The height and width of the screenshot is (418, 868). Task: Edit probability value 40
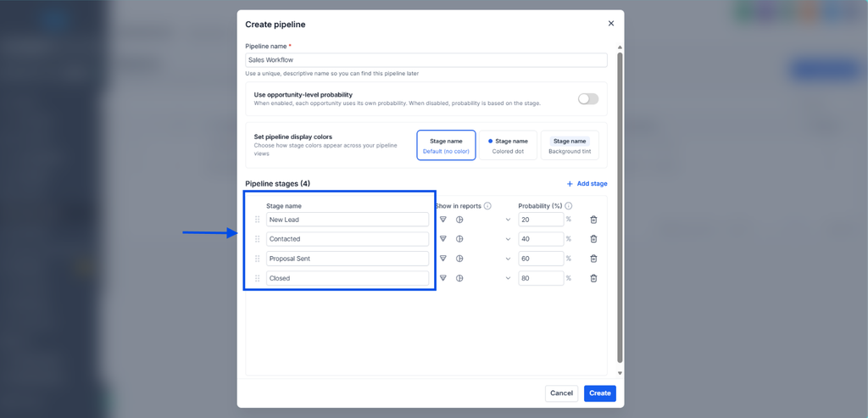(541, 238)
